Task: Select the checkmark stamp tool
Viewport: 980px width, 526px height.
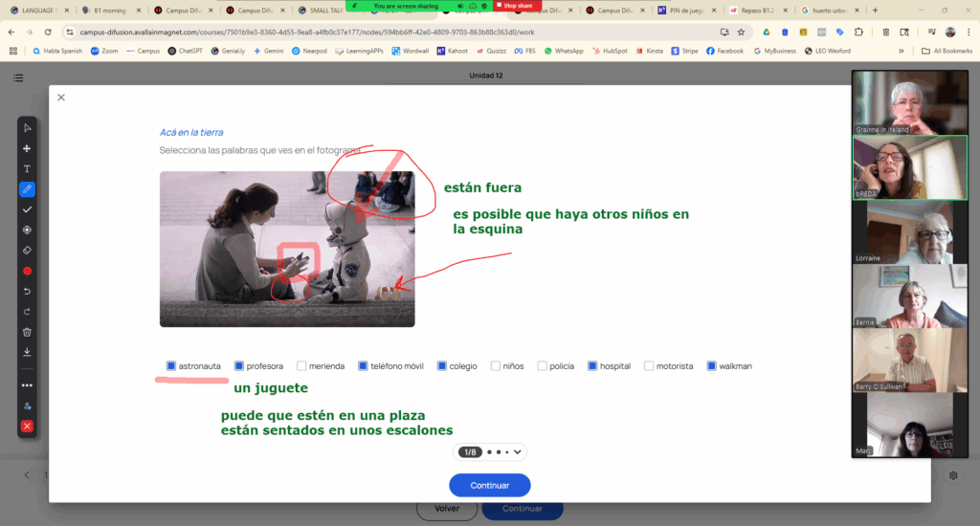Action: (27, 209)
